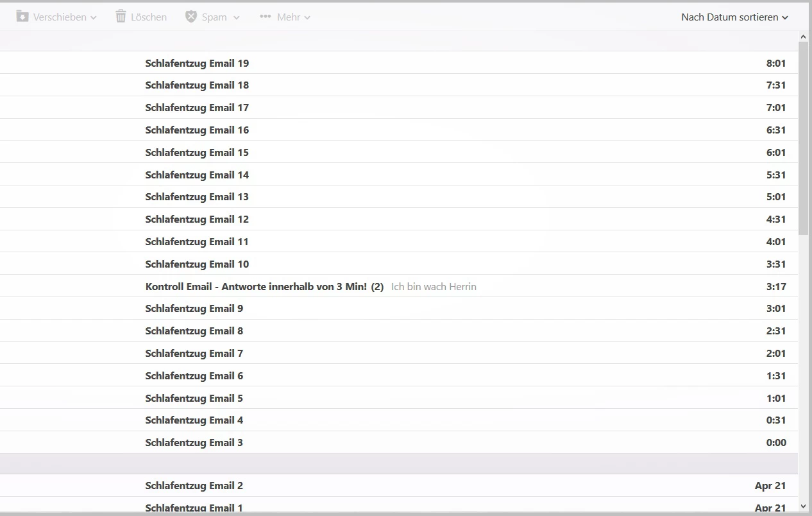
Task: Open Schlafentzug Email 3 from 0:00
Action: [194, 442]
